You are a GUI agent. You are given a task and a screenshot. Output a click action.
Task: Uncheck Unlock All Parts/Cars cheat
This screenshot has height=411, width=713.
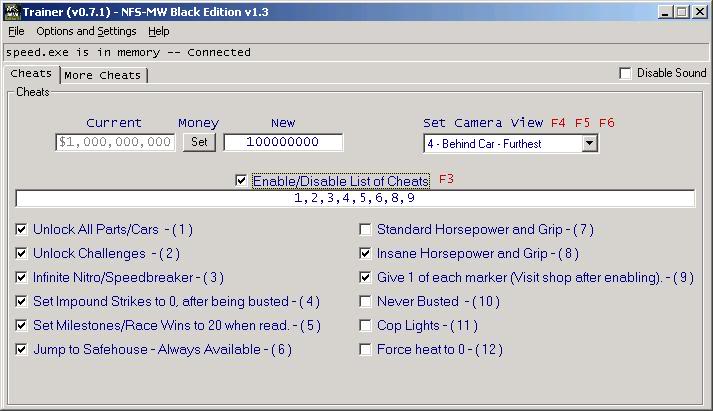coord(21,229)
